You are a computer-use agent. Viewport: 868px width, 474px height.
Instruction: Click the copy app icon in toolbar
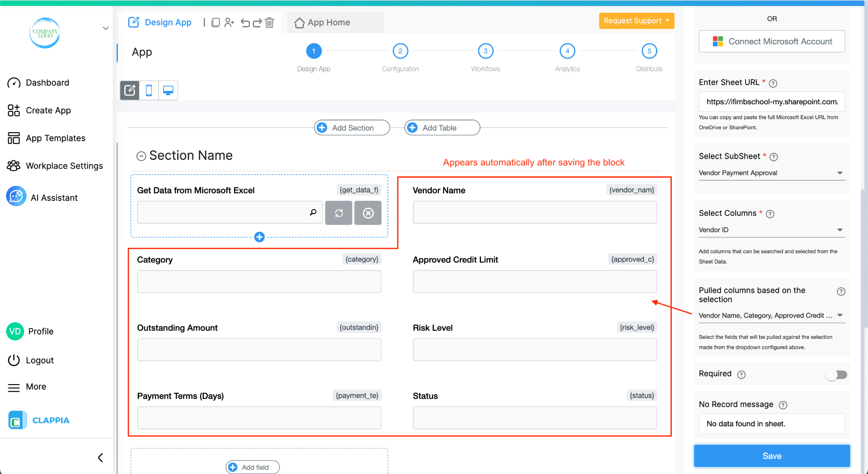[x=215, y=22]
